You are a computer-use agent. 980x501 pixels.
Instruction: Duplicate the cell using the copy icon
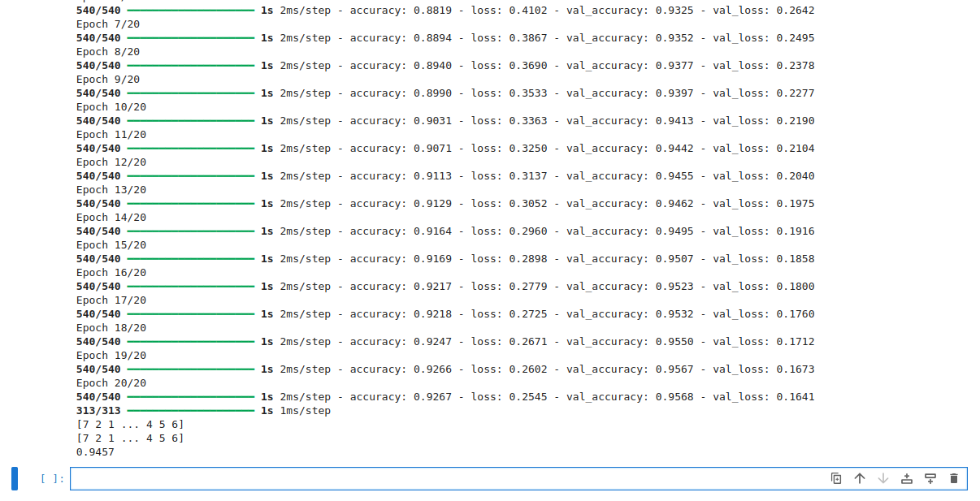pos(836,478)
